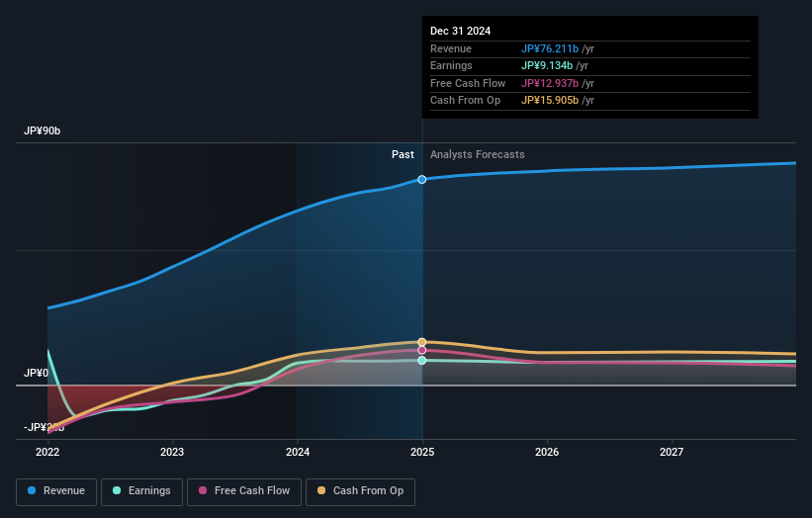Click the 2024 x-axis label
The width and height of the screenshot is (812, 518).
point(298,452)
